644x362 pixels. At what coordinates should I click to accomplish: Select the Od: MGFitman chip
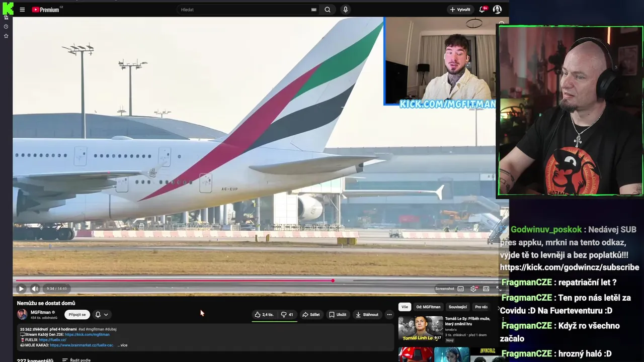428,307
